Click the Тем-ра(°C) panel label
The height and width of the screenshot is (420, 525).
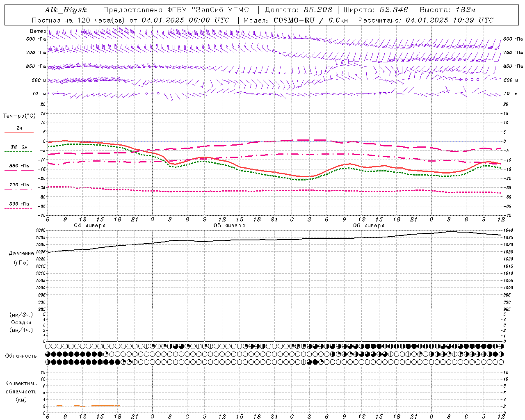19,116
